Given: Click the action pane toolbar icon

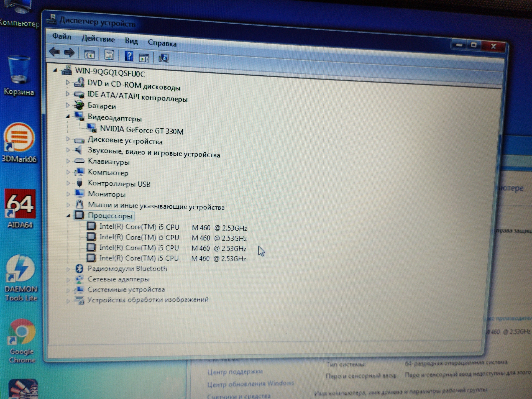Looking at the screenshot, I should 144,58.
